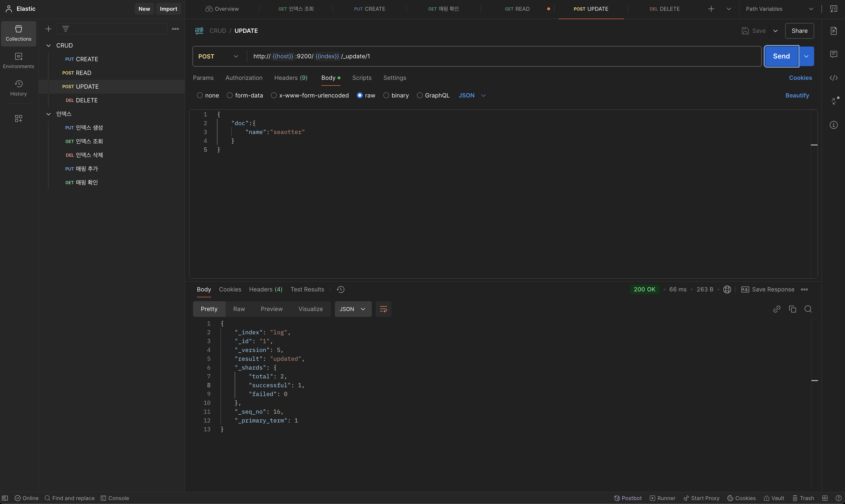Open the History sidebar panel

click(x=18, y=88)
